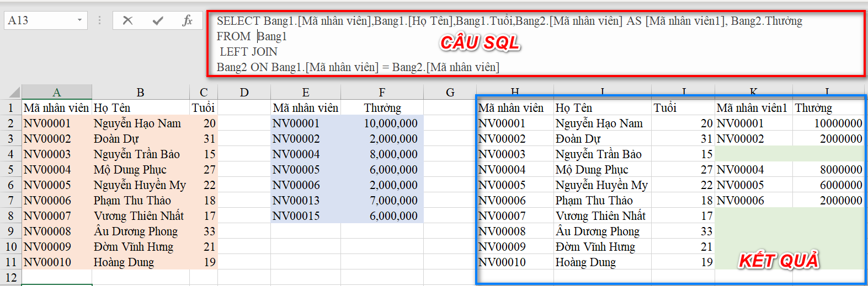868x286 pixels.
Task: Select column B header
Action: [x=141, y=92]
